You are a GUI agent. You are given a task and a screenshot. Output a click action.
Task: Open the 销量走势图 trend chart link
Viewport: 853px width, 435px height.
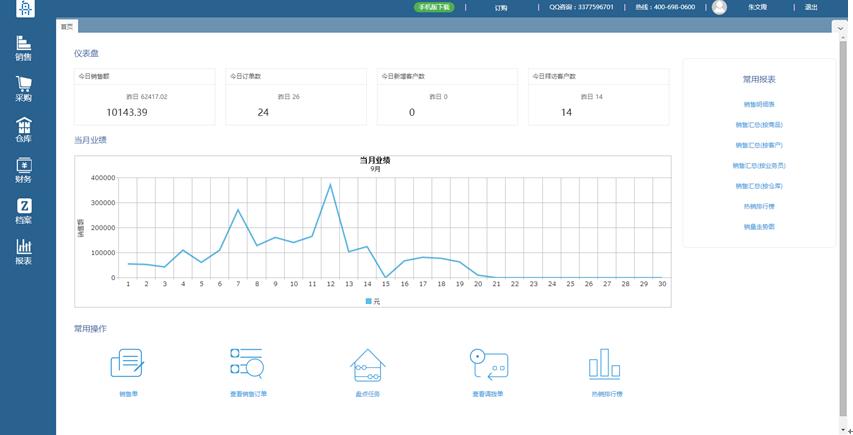click(x=759, y=227)
